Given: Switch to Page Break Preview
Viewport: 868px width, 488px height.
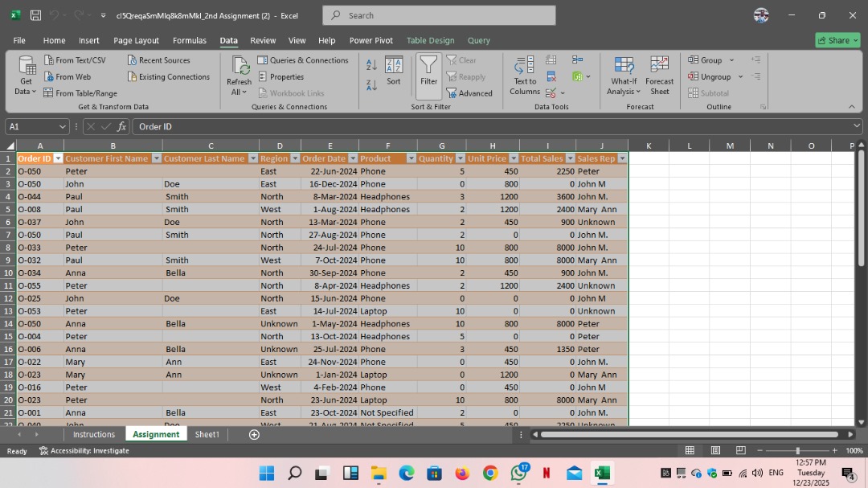Looking at the screenshot, I should tap(741, 450).
